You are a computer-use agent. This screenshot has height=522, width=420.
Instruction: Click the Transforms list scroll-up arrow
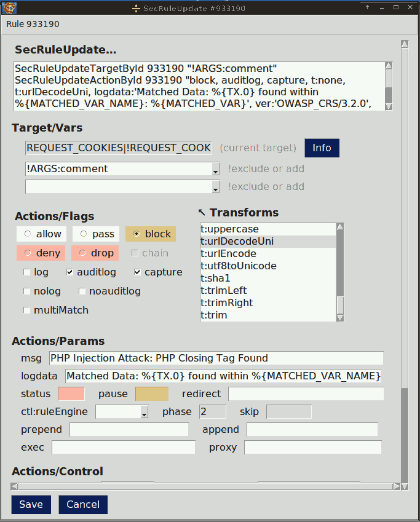click(x=340, y=227)
